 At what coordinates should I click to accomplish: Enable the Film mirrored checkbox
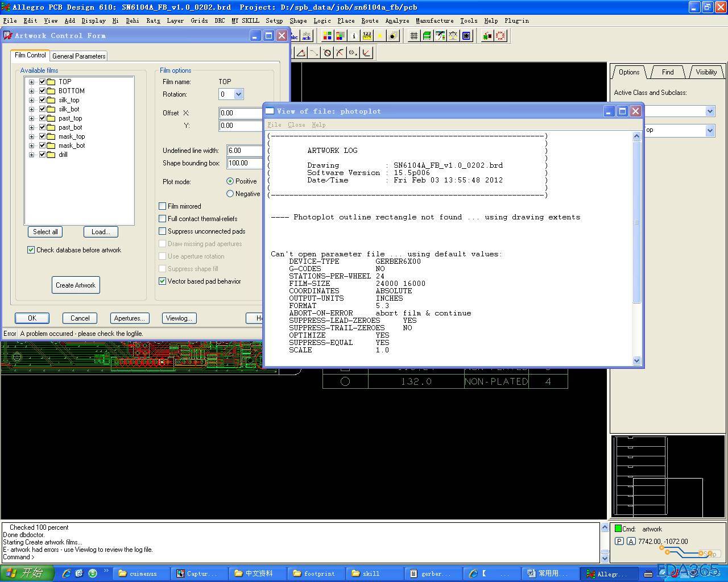click(x=163, y=206)
